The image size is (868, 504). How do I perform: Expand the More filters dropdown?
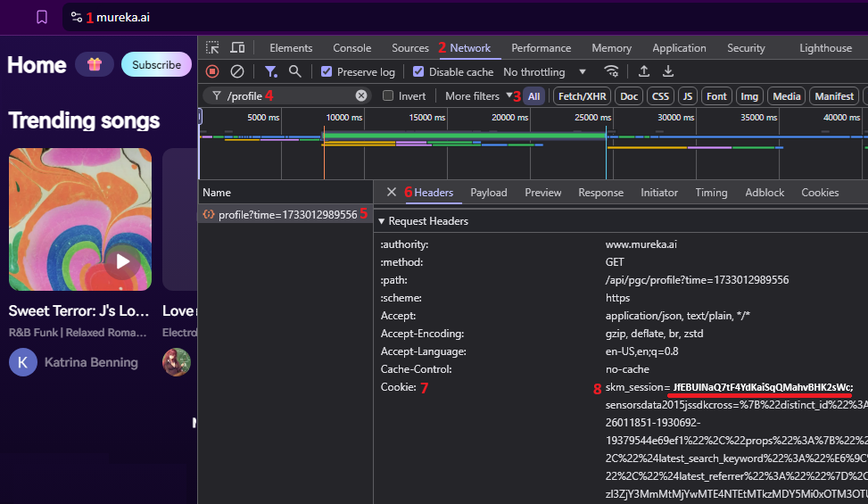pos(478,95)
